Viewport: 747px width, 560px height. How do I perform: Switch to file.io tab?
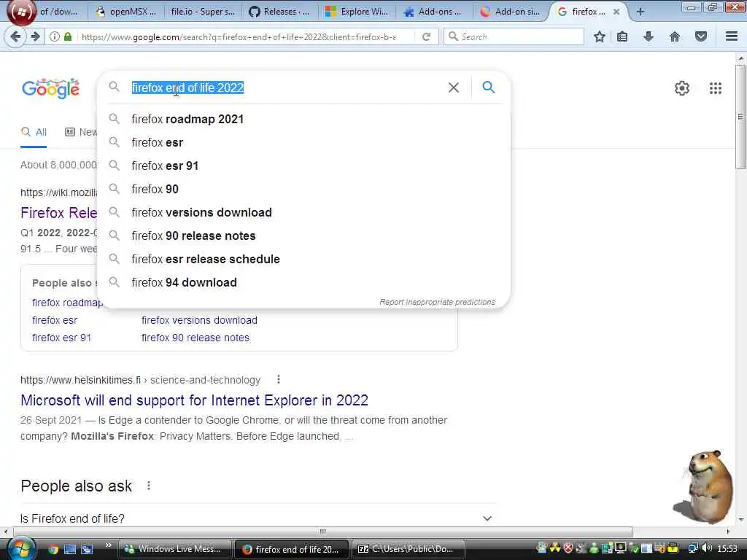pos(203,12)
